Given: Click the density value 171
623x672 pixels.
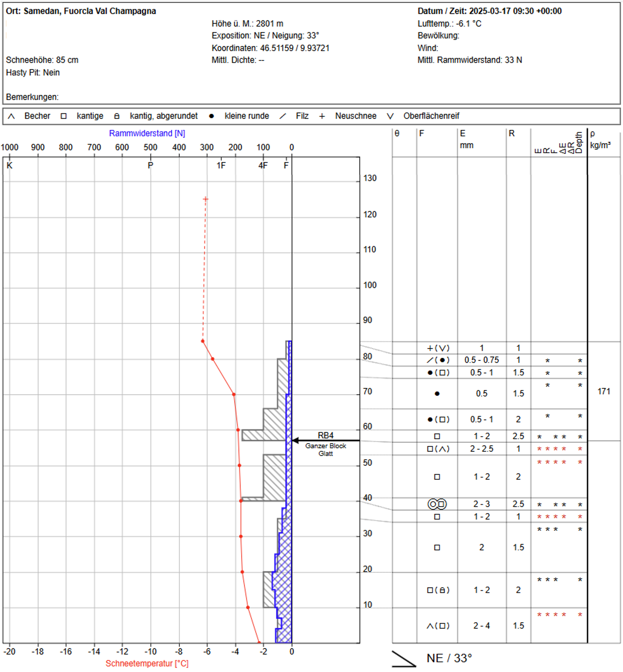Looking at the screenshot, I should click(603, 392).
